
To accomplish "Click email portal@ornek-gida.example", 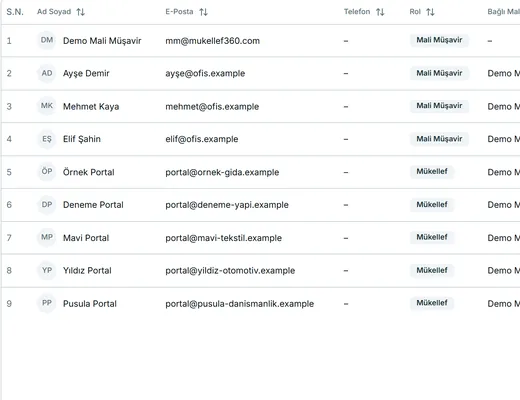I will (222, 172).
